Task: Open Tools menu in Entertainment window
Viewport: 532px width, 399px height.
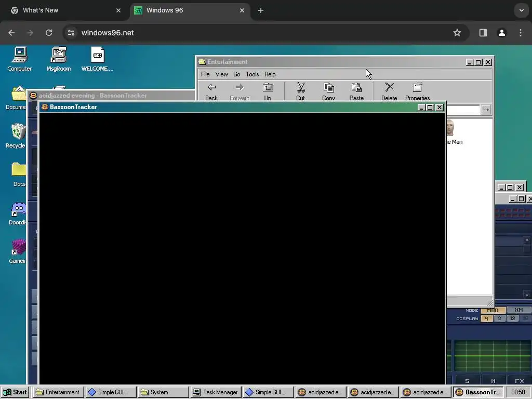Action: pos(252,74)
